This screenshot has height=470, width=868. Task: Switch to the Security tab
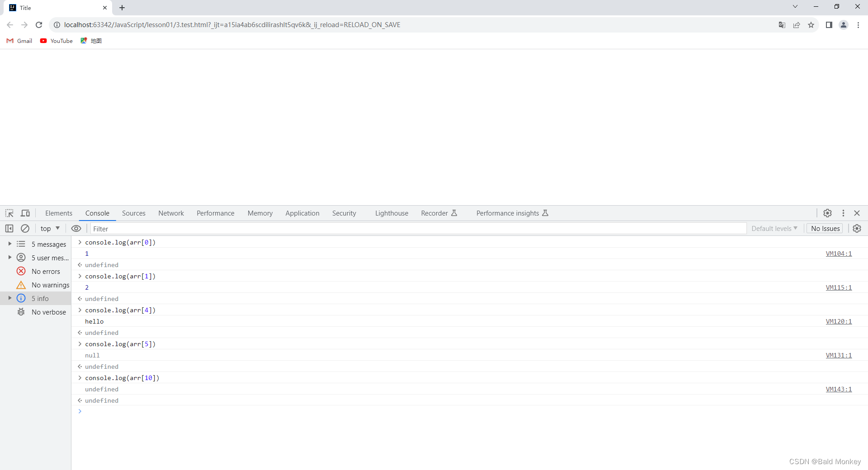344,213
